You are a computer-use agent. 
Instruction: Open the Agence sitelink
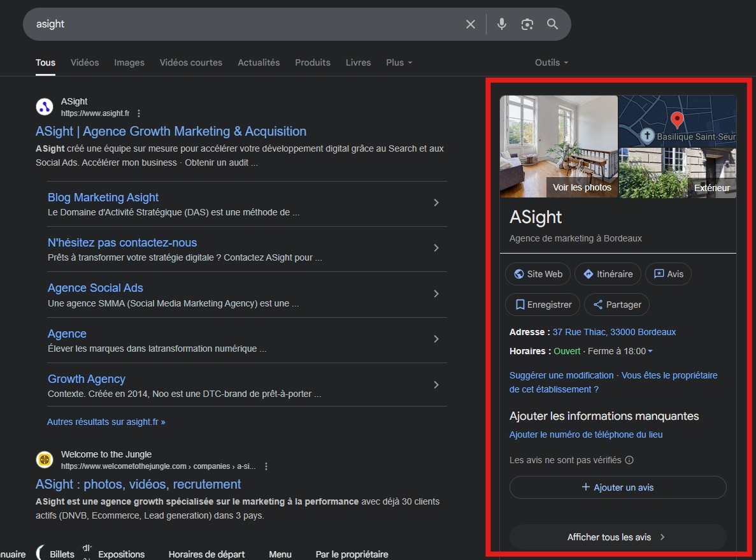click(67, 334)
